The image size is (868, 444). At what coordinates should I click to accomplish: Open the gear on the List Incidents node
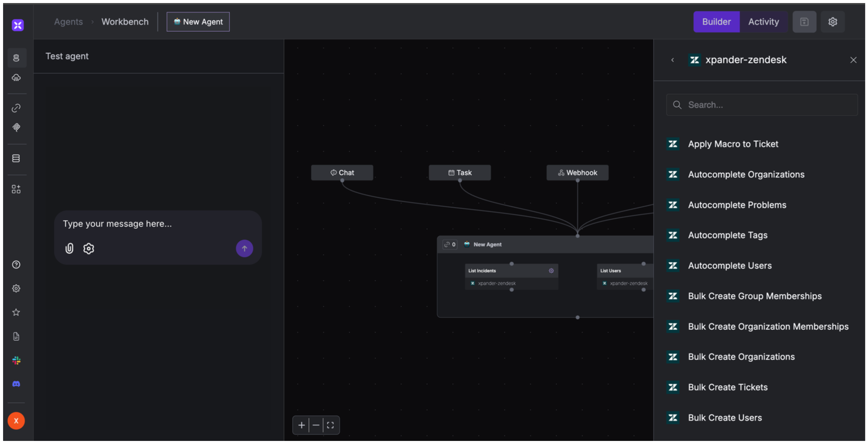pyautogui.click(x=551, y=271)
